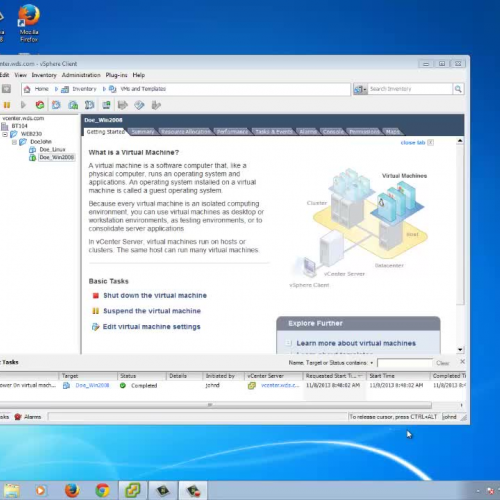This screenshot has width=500, height=500.
Task: Click the arrow after Home in breadcrumb
Action: [x=56, y=89]
